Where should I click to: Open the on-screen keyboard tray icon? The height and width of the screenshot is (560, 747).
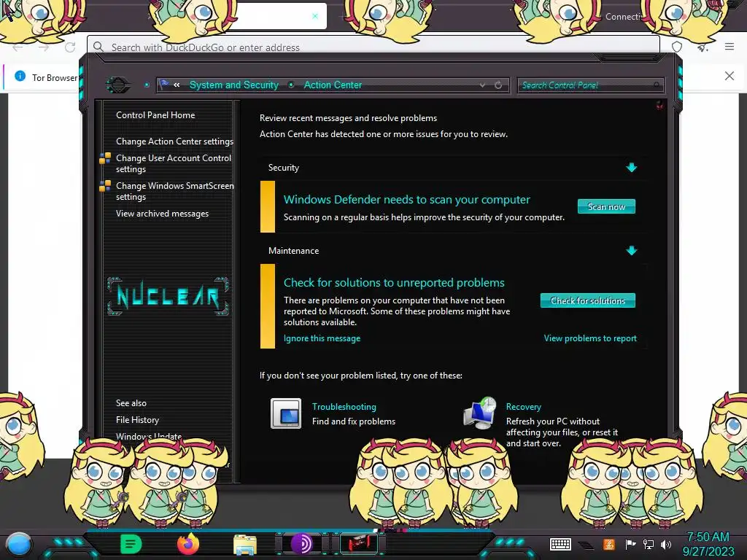tap(560, 544)
